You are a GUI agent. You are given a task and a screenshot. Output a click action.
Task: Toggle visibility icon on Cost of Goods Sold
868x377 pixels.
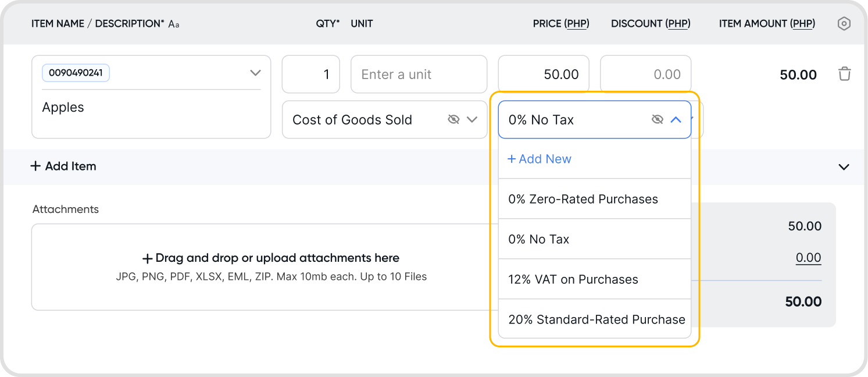coord(453,120)
